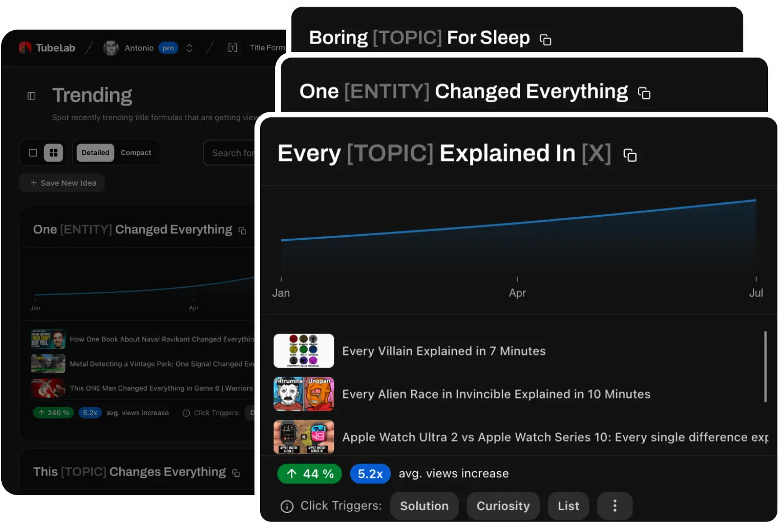This screenshot has width=783, height=532.
Task: Open the Antonio workspace switcher chevron
Action: 190,47
